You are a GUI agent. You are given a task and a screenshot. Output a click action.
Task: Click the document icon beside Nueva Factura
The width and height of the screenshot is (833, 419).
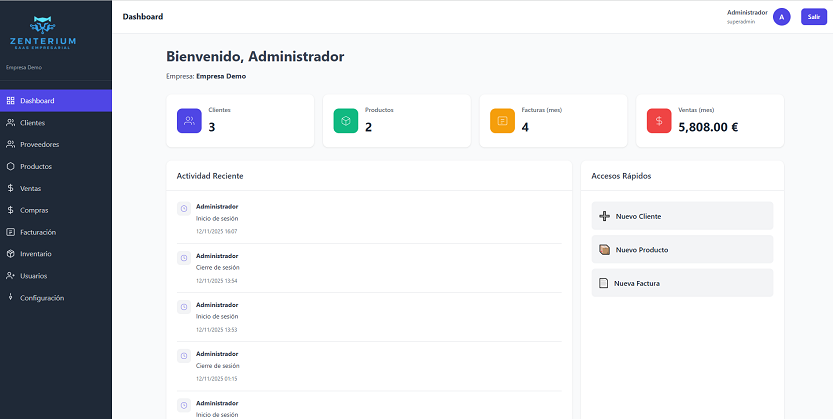[603, 283]
